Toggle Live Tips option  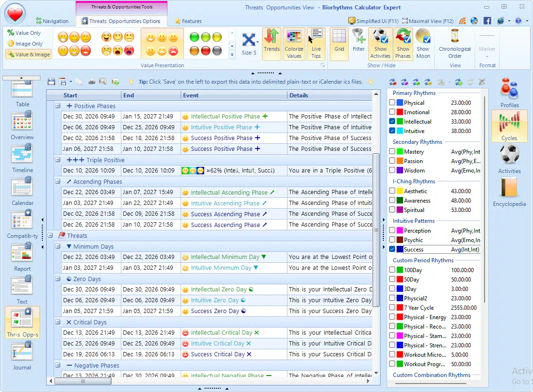pyautogui.click(x=316, y=44)
